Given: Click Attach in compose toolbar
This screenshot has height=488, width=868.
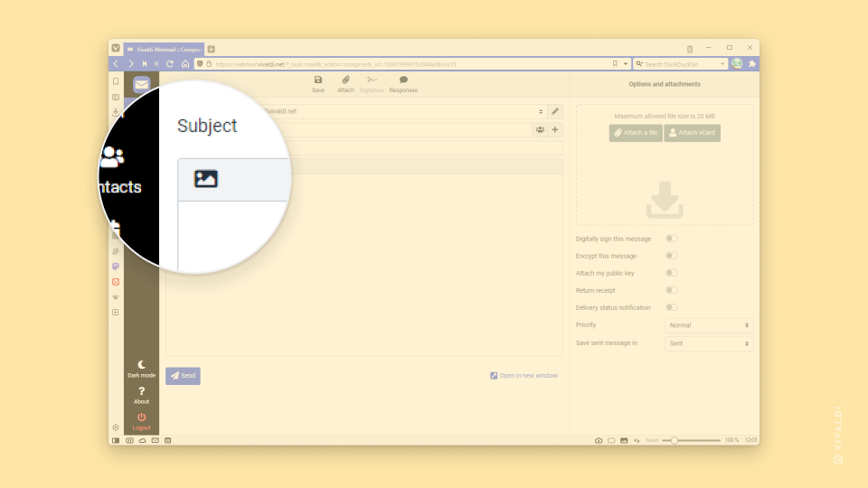Looking at the screenshot, I should (x=345, y=84).
